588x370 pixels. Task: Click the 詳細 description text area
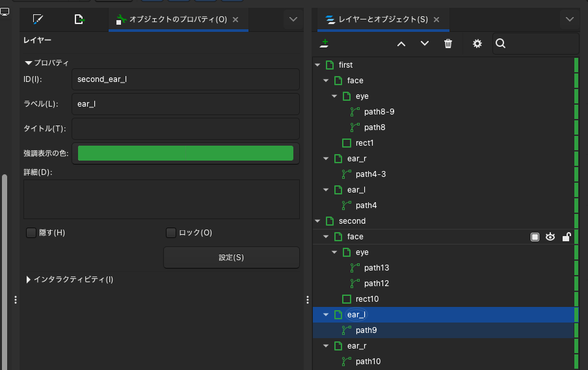coord(161,199)
